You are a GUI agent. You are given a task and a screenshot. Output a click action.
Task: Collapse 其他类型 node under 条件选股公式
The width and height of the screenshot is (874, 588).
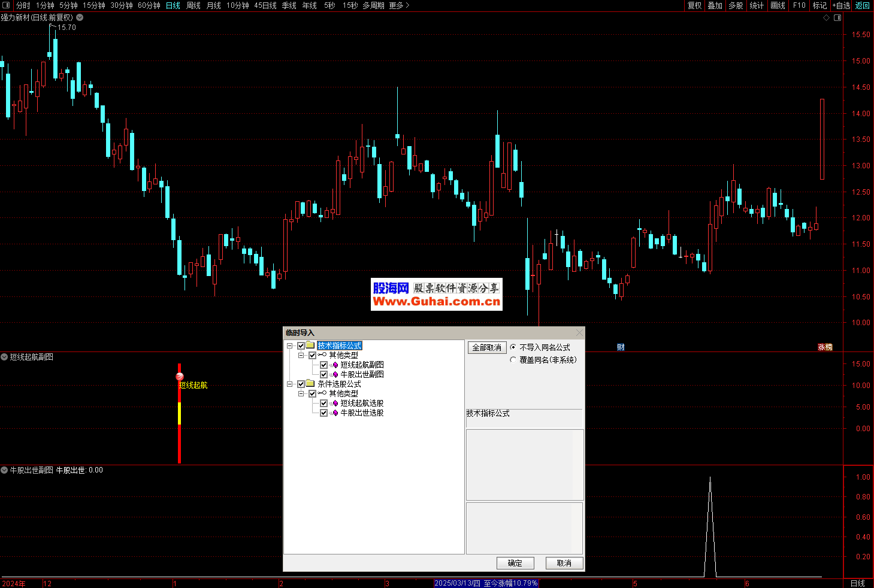(x=301, y=393)
